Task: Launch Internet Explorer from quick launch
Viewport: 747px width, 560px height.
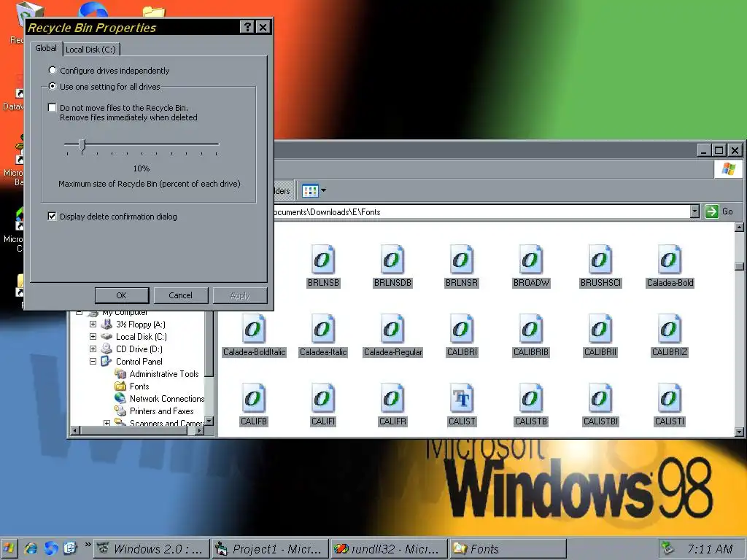Action: (x=31, y=548)
